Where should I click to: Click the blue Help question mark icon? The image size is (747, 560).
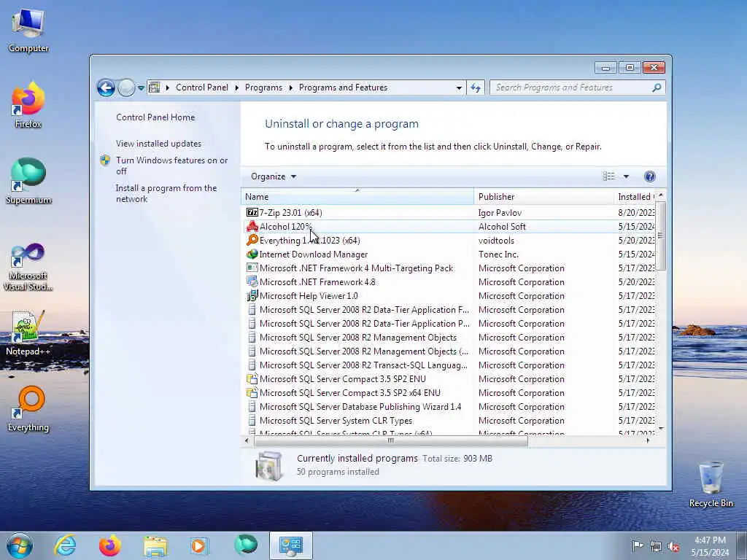click(x=649, y=176)
